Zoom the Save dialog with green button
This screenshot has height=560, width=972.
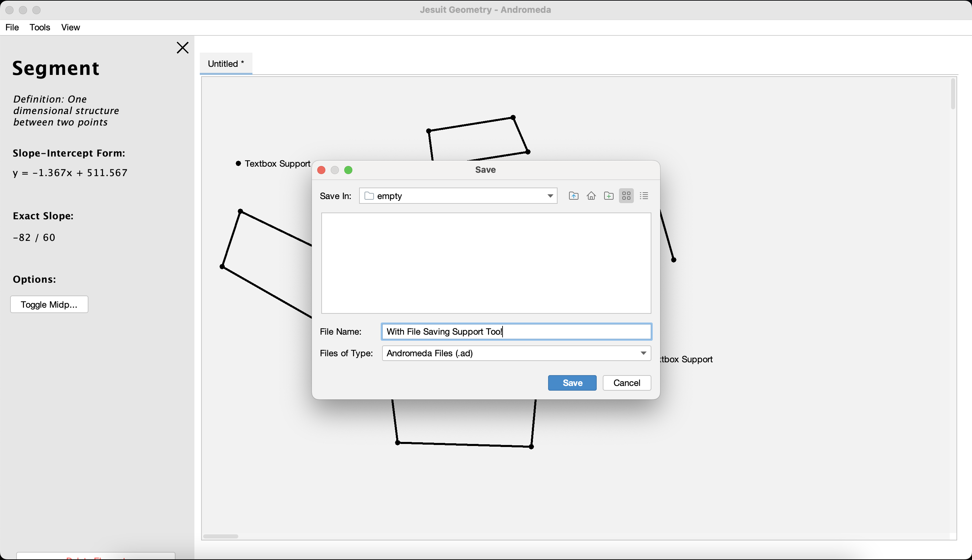coord(348,170)
